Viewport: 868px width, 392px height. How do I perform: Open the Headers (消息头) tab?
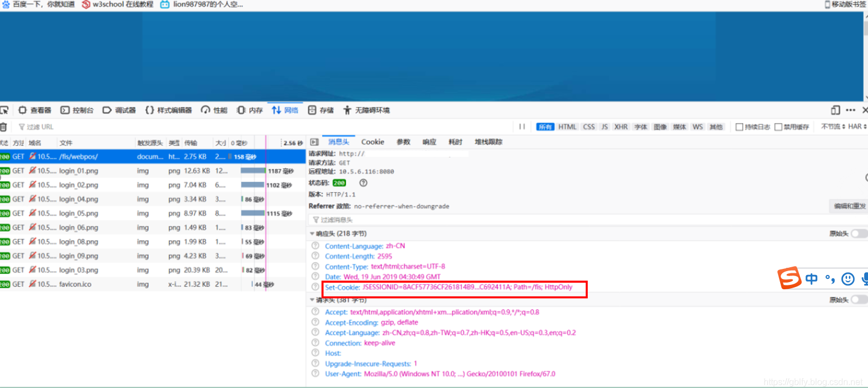(339, 142)
